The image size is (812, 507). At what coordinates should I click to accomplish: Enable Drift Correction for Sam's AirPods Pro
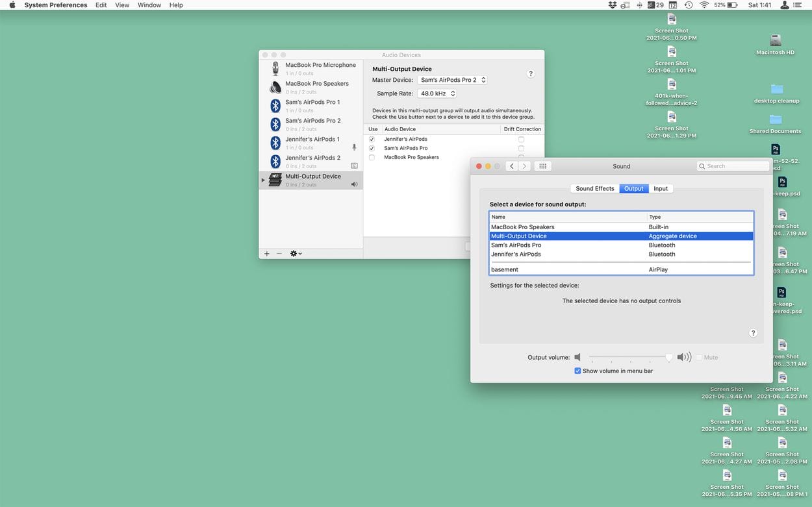point(521,148)
